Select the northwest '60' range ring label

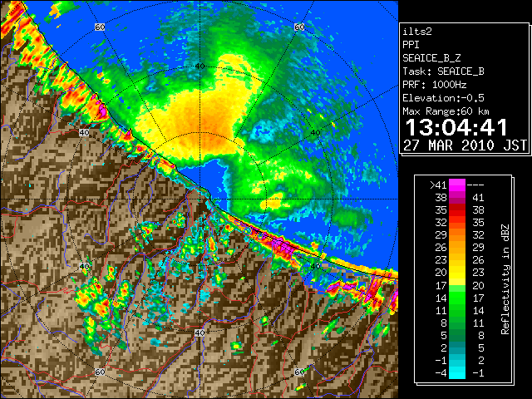[100, 27]
